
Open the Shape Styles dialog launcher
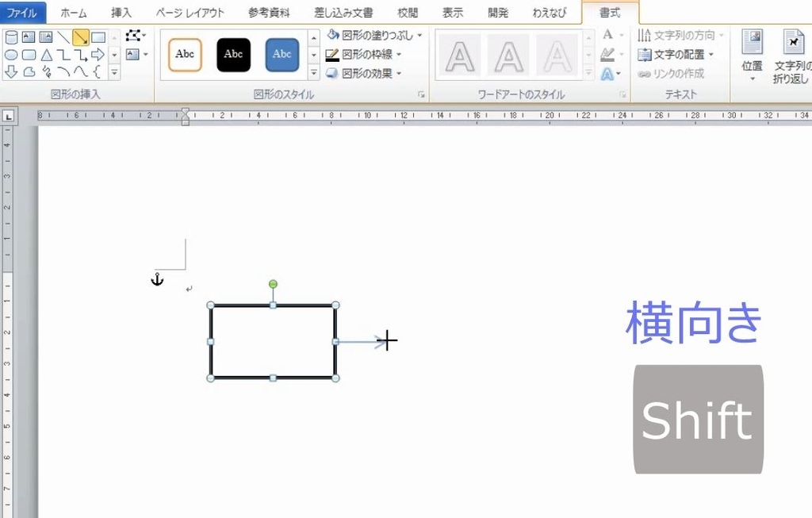coord(421,94)
